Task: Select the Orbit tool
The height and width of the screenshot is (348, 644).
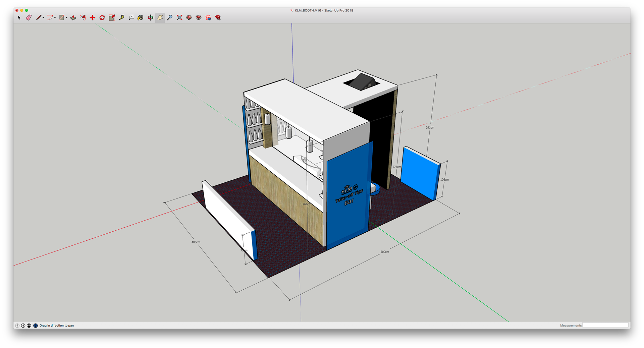Action: coord(150,17)
